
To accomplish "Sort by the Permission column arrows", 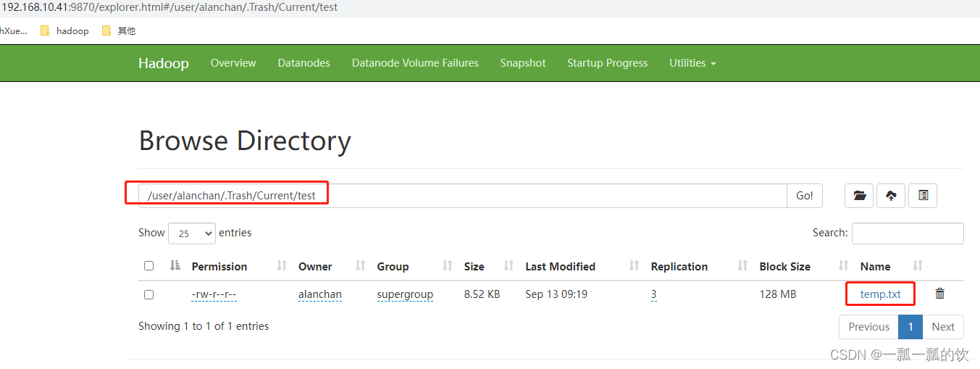I will coord(282,266).
